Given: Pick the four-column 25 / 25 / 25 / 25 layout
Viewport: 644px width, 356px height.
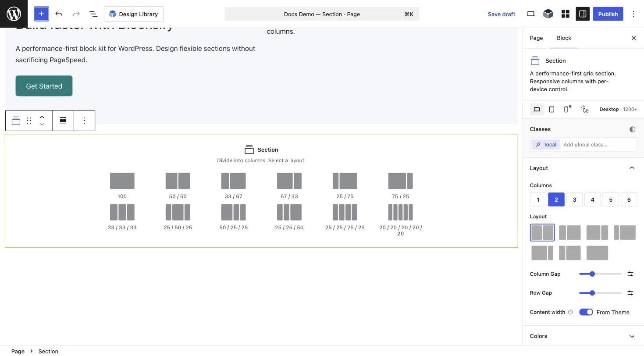Looking at the screenshot, I should [345, 217].
